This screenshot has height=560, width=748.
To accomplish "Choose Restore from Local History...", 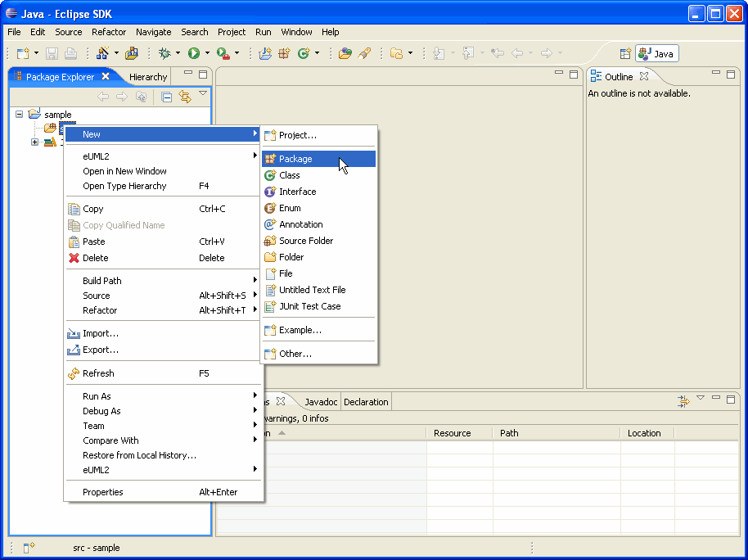I will point(164,455).
